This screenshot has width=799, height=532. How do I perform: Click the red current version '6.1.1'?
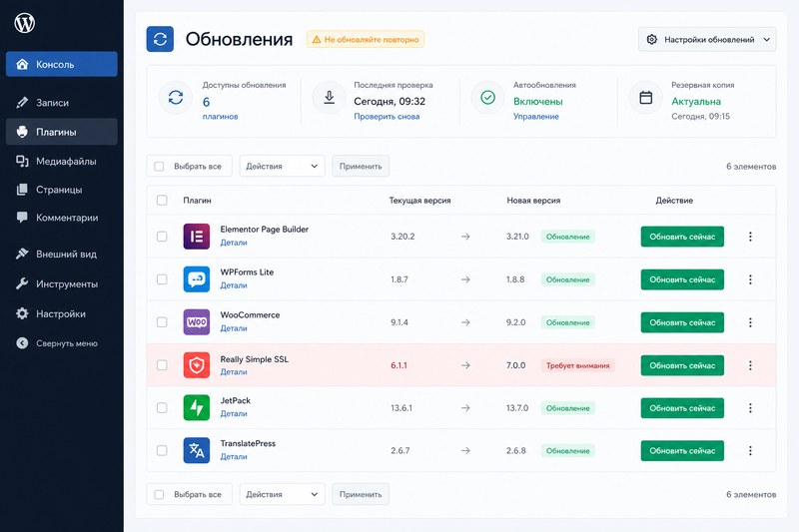(399, 365)
